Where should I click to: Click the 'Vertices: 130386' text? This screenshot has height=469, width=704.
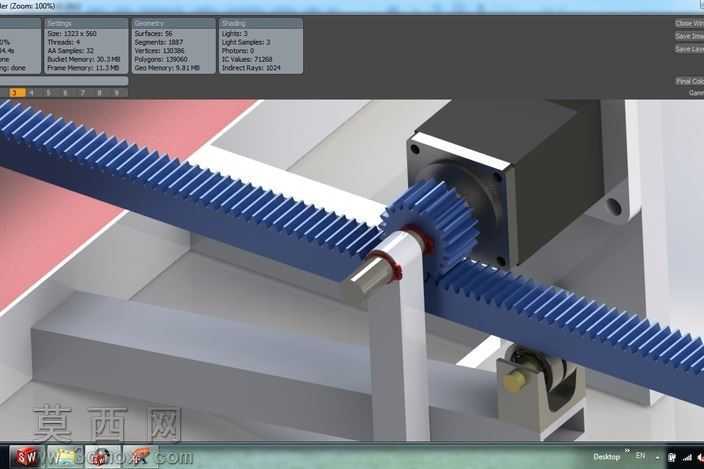coord(159,51)
